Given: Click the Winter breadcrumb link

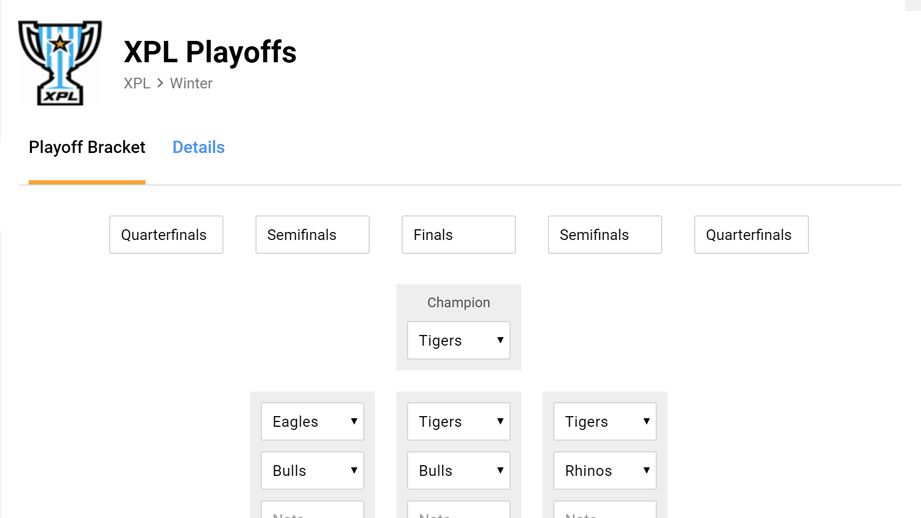Looking at the screenshot, I should pos(191,84).
